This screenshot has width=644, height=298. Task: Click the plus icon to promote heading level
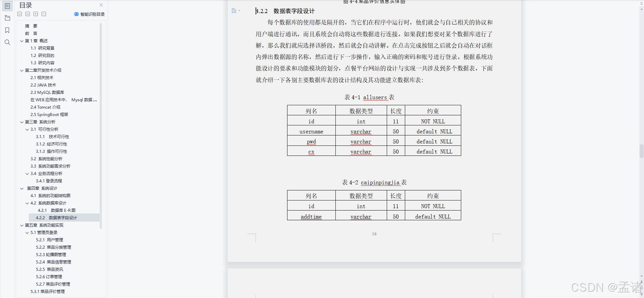pos(36,14)
